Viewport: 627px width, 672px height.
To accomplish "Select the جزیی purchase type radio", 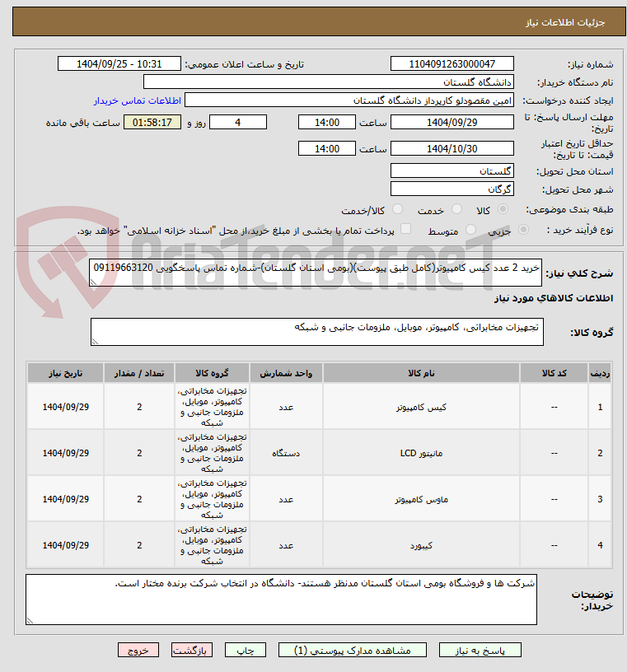I will (x=523, y=230).
